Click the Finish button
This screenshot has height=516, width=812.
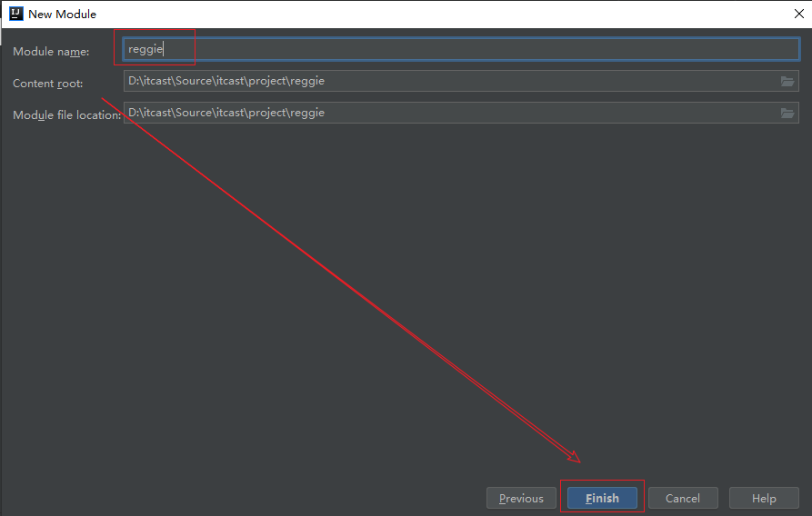click(602, 498)
